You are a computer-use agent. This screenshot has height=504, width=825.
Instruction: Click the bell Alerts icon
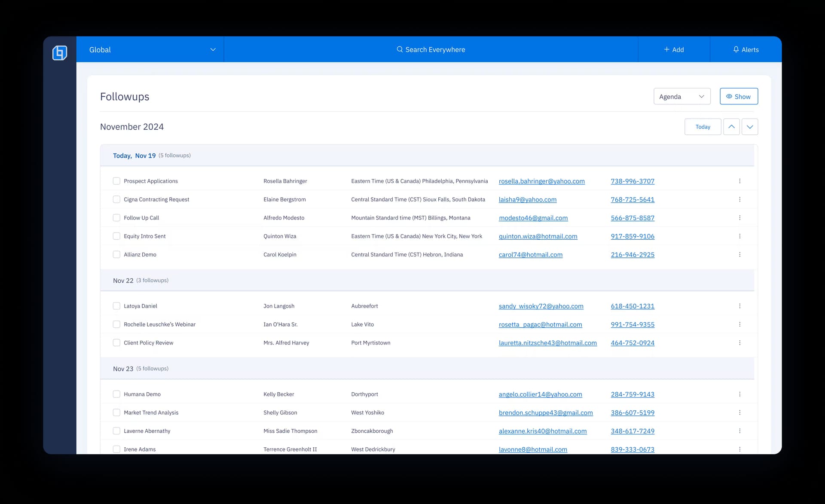(736, 49)
